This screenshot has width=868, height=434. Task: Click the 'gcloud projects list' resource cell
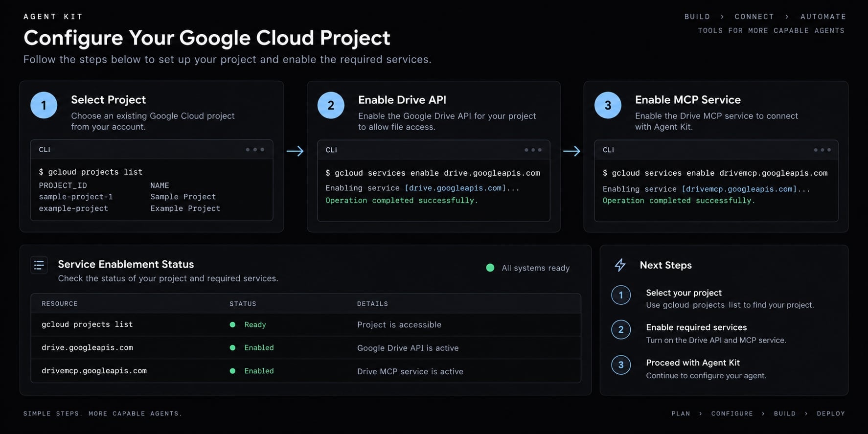coord(87,324)
